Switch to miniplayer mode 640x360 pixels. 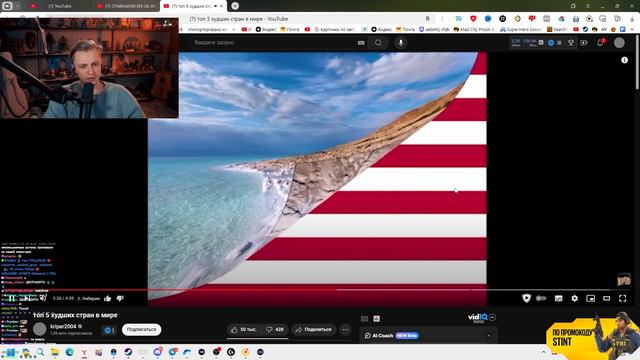click(590, 298)
